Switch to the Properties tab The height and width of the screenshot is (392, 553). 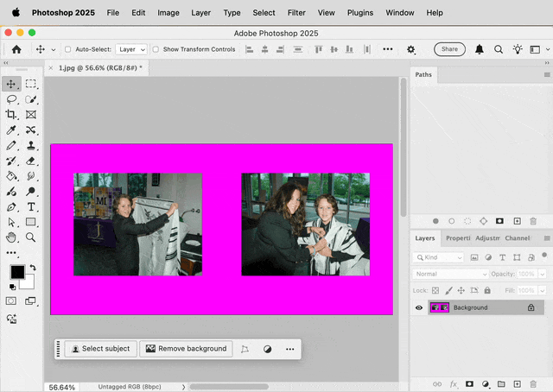pyautogui.click(x=458, y=238)
